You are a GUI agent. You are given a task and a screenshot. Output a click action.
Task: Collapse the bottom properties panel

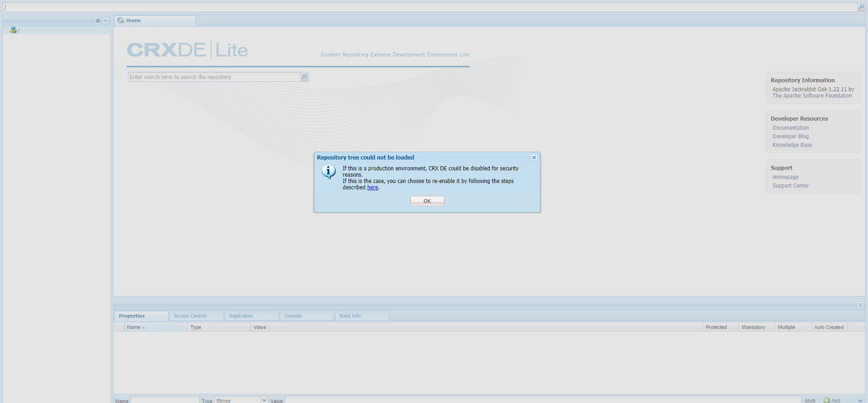(x=860, y=305)
